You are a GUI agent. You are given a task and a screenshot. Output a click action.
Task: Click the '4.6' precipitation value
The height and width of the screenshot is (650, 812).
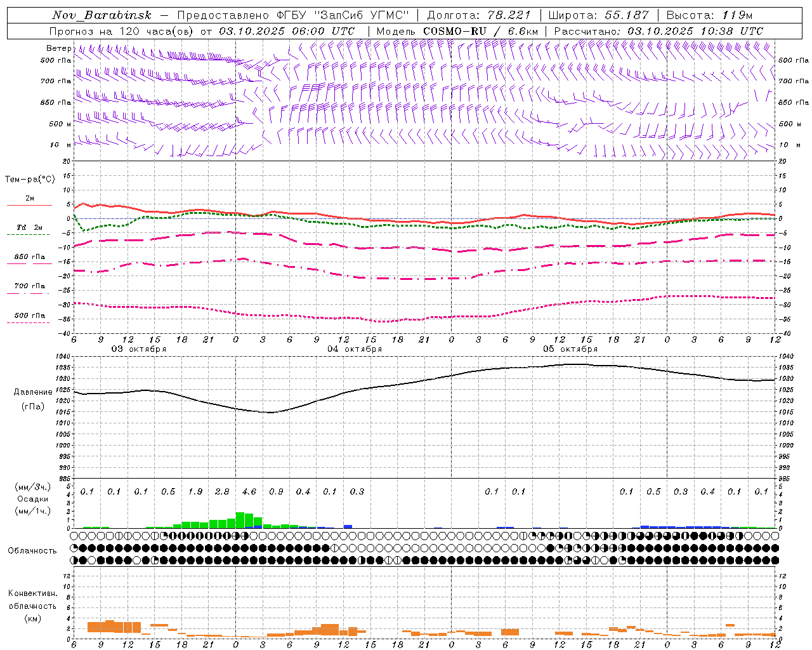click(249, 492)
